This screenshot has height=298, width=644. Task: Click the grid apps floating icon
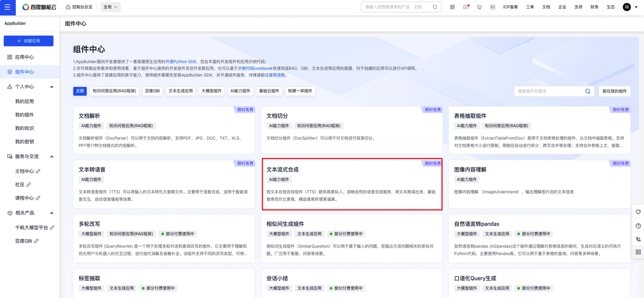(x=638, y=252)
